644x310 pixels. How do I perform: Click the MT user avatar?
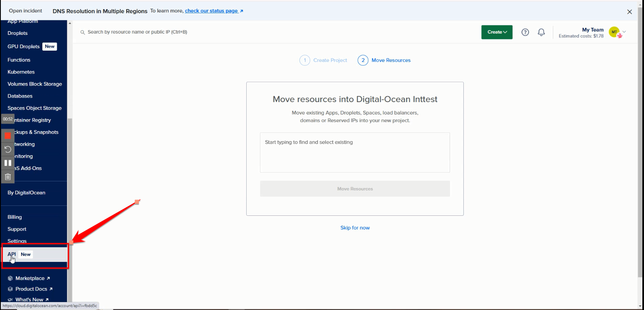coord(614,32)
